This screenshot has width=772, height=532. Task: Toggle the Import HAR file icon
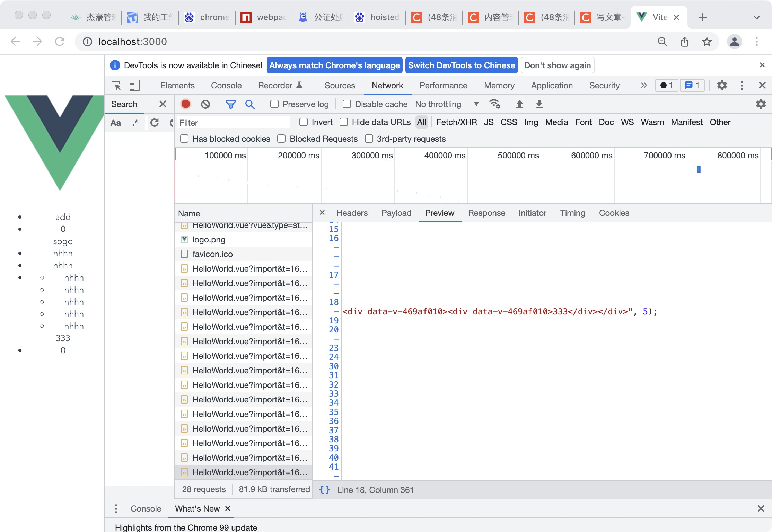click(x=519, y=104)
